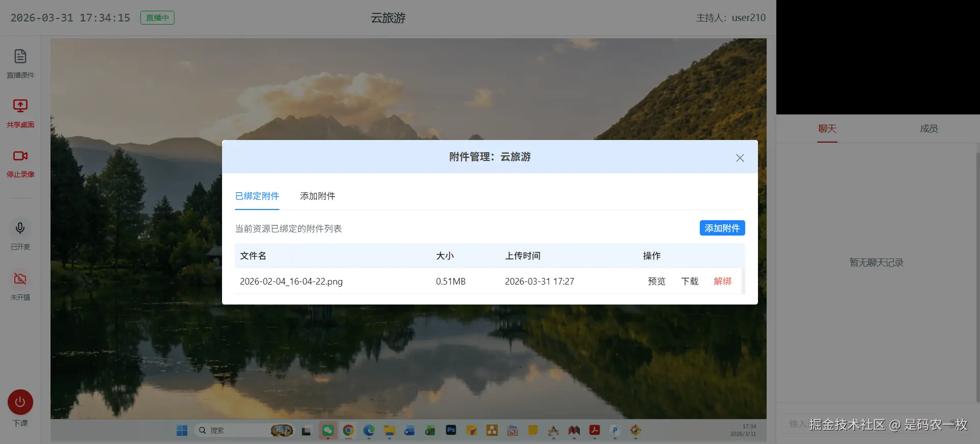
Task: Click the date-time 2026-03-31 17:34:15
Action: pyautogui.click(x=70, y=18)
